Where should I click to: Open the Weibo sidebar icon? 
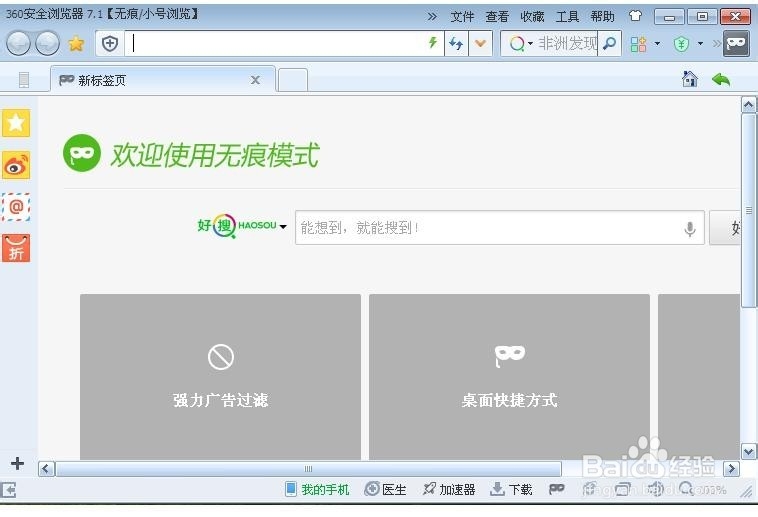click(16, 165)
